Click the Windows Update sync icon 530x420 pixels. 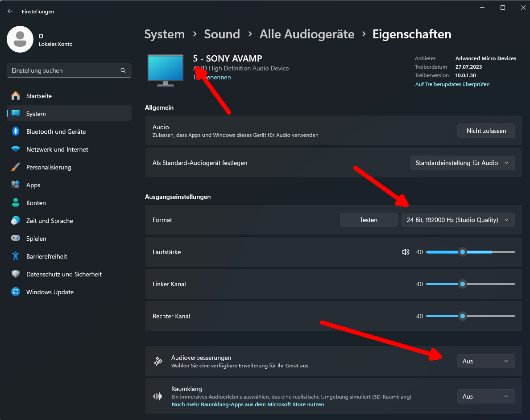click(x=16, y=292)
